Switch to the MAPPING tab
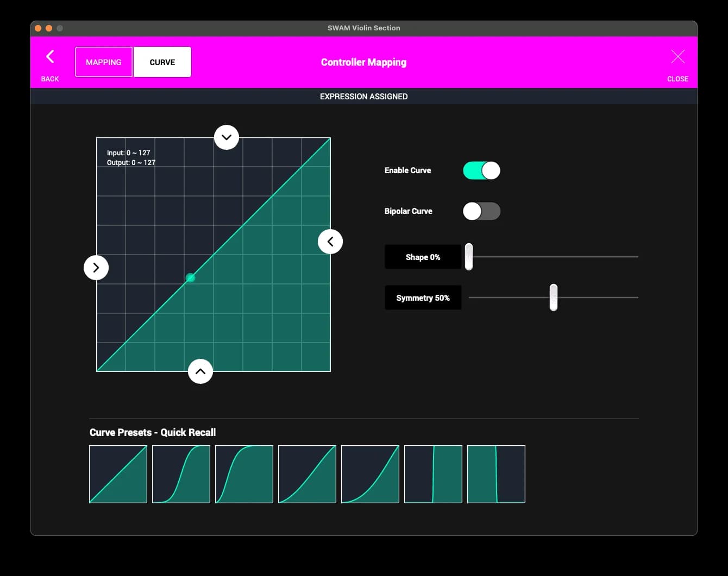Image resolution: width=728 pixels, height=576 pixels. [x=104, y=62]
